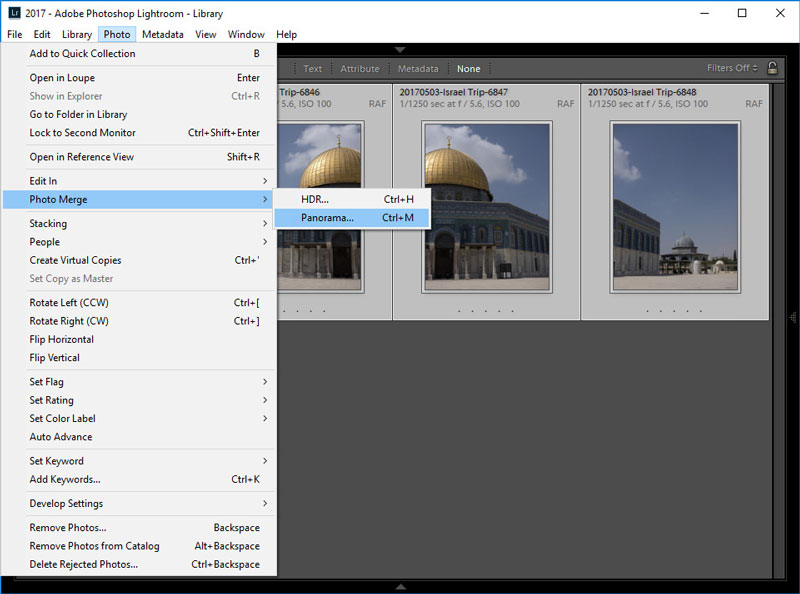Click the Attribute filter button
The height and width of the screenshot is (594, 800).
[360, 69]
